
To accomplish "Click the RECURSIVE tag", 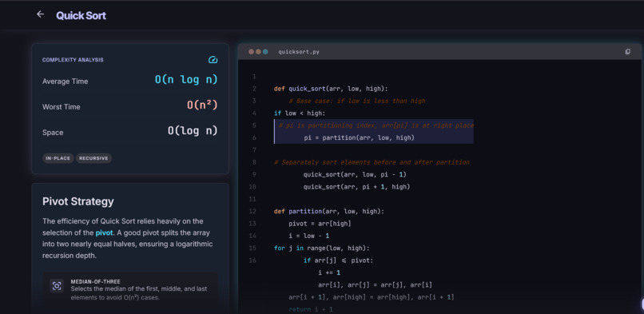I will point(93,158).
